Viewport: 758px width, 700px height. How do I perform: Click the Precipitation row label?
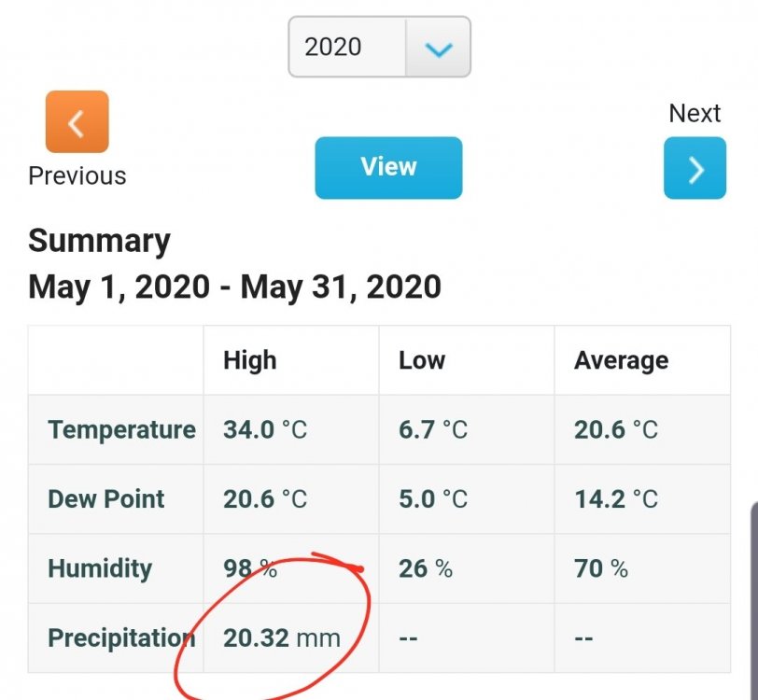tap(121, 637)
